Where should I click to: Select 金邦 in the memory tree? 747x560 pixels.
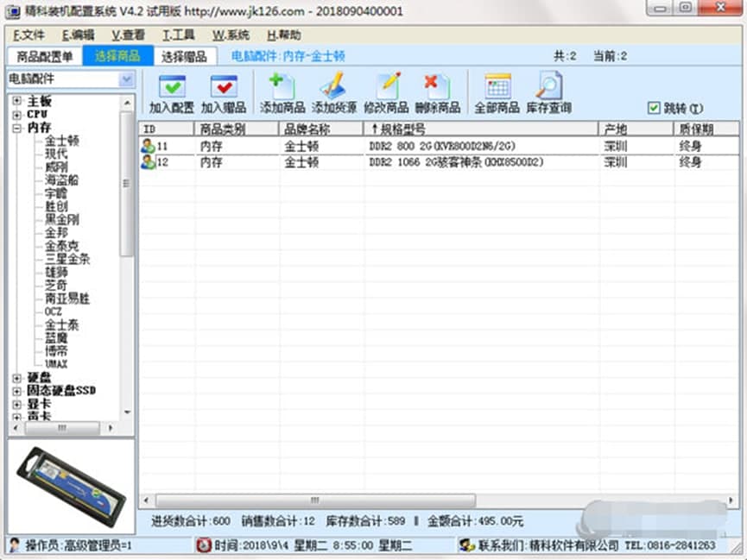(56, 233)
